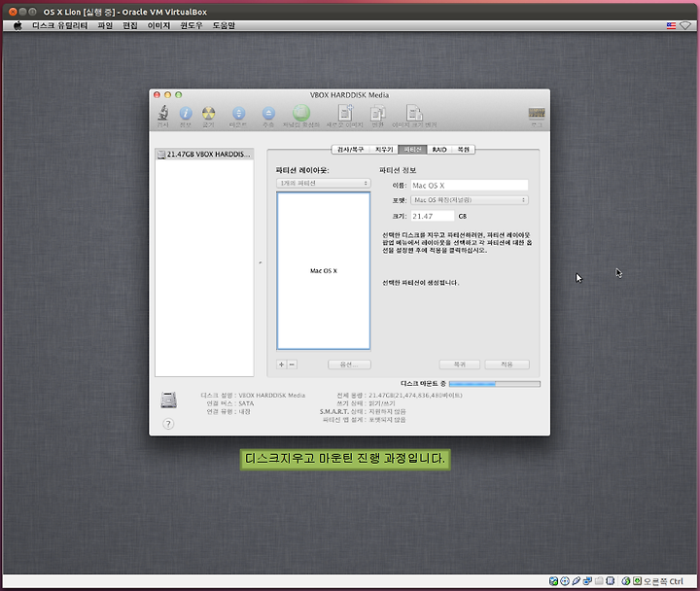700x591 pixels.
Task: Click the help question mark button
Action: 168,424
